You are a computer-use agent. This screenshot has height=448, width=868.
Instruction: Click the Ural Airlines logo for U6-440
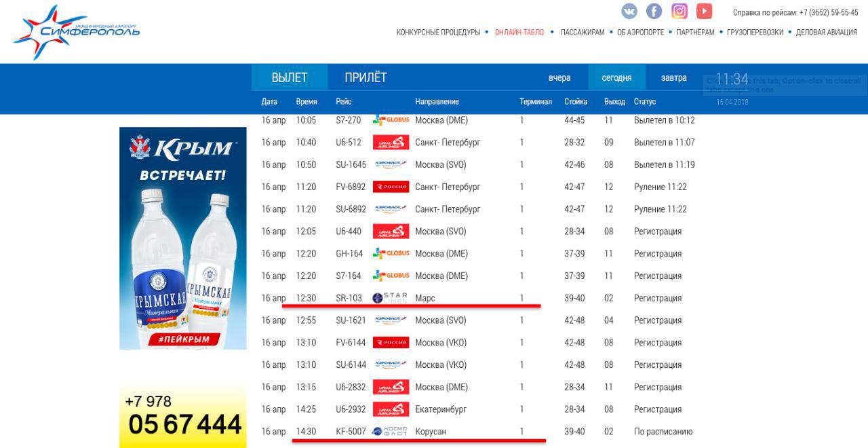(x=391, y=231)
